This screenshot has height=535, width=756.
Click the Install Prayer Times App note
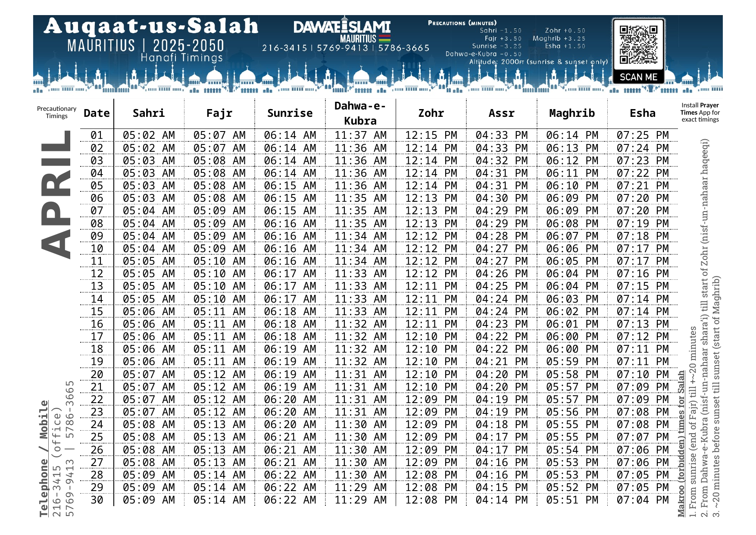click(700, 113)
